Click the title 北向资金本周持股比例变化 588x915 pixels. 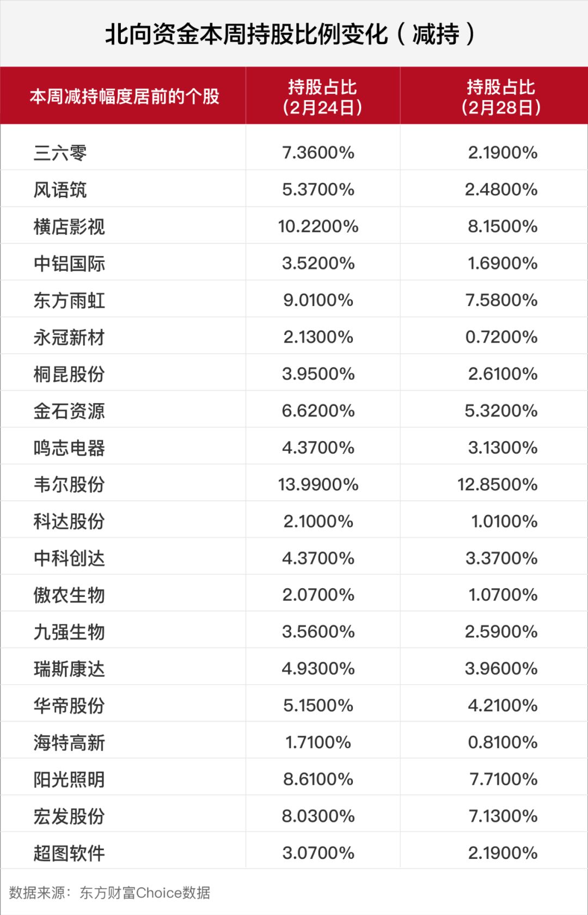coord(246,34)
